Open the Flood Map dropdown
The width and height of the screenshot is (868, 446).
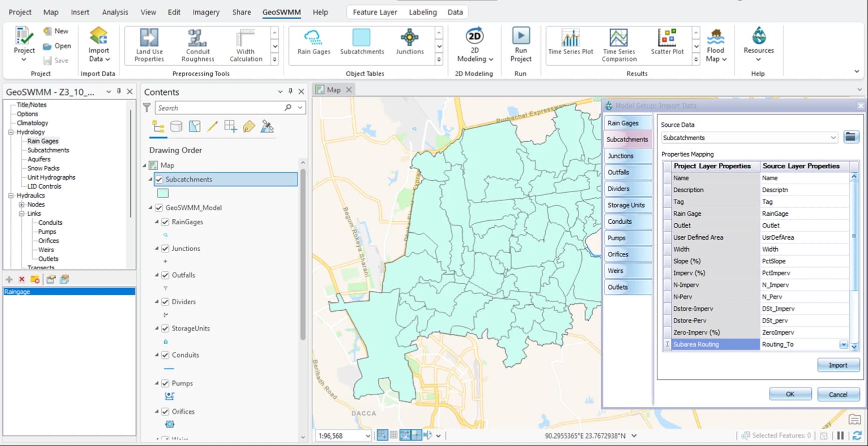(716, 55)
